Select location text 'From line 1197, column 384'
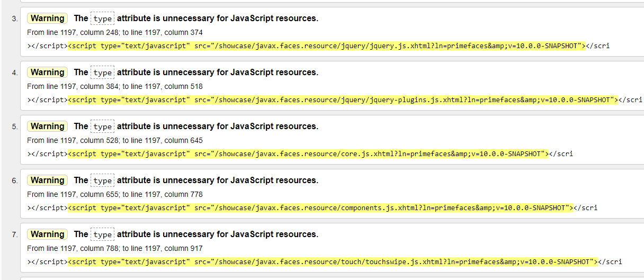 (74, 86)
